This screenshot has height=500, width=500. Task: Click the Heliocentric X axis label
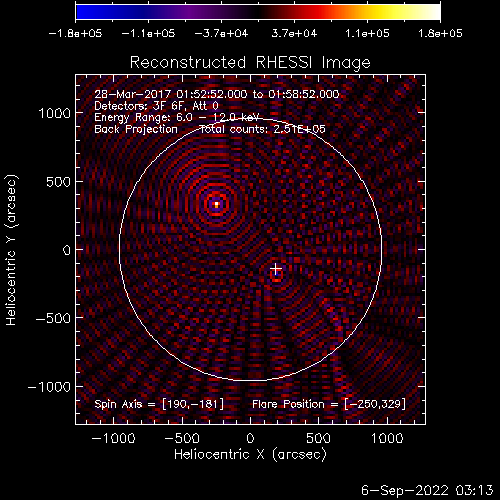(250, 454)
